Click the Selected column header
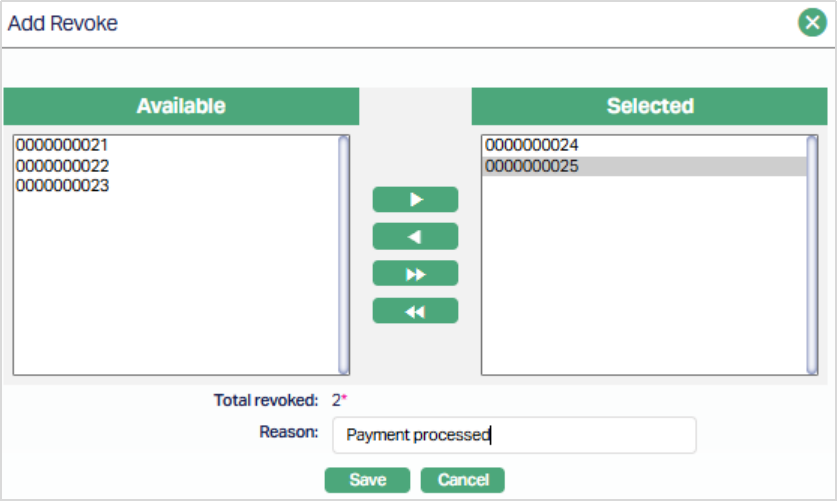 [x=649, y=106]
